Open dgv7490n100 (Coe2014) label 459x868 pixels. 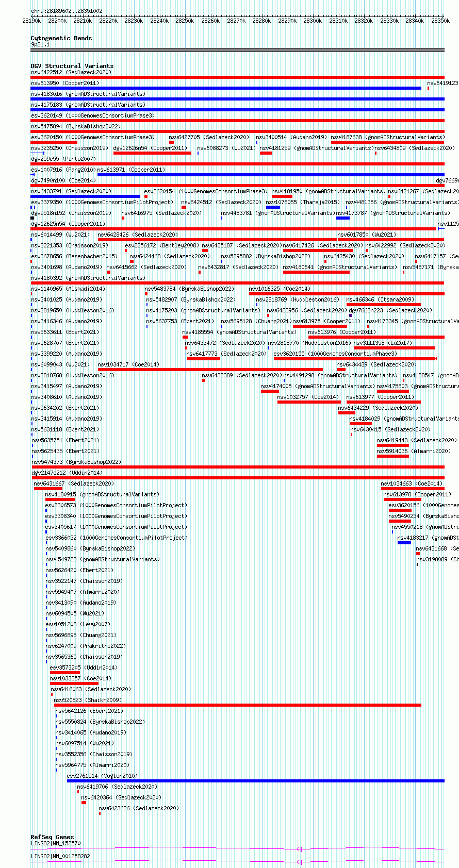tap(63, 180)
